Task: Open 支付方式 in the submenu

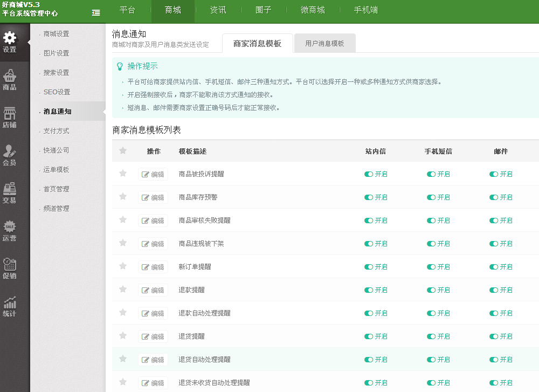Action: pos(57,130)
